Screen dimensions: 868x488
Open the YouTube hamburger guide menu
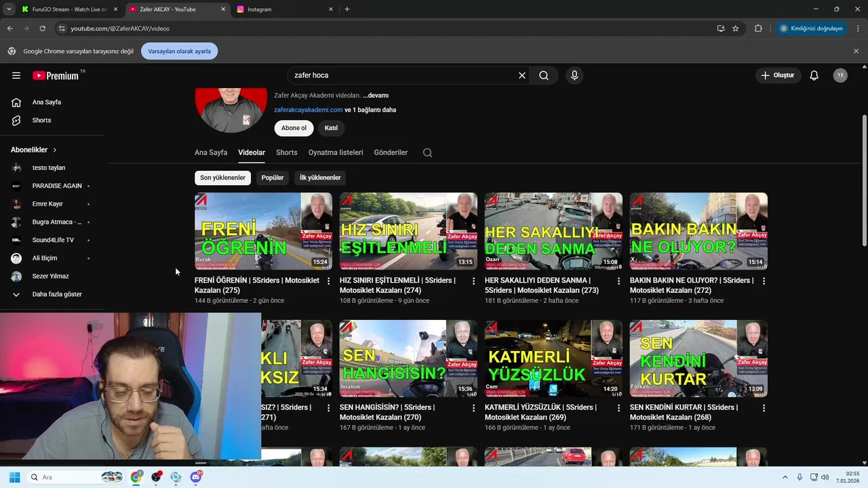click(16, 75)
